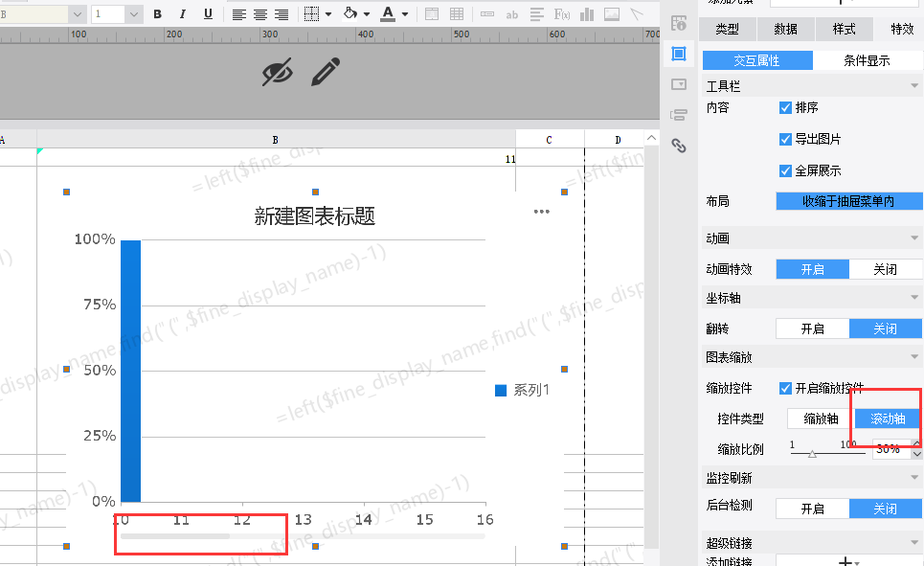924x566 pixels.
Task: Apply the font color letter A
Action: point(388,13)
